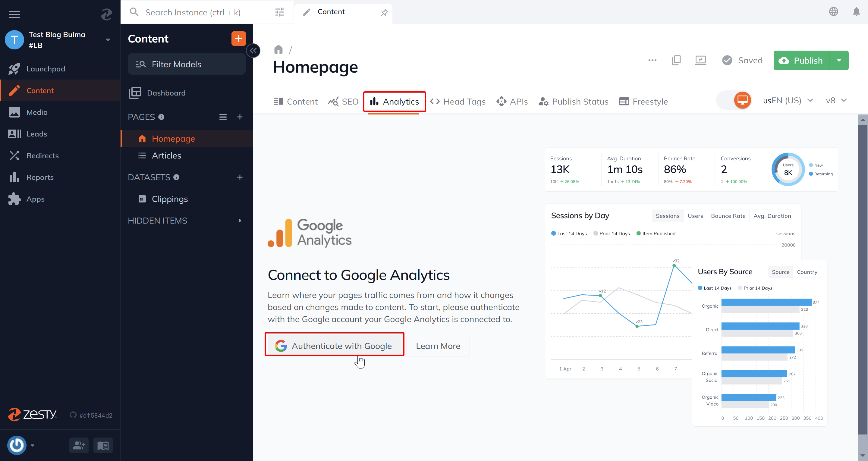
Task: Select the Sessions metric in chart
Action: pyautogui.click(x=667, y=215)
